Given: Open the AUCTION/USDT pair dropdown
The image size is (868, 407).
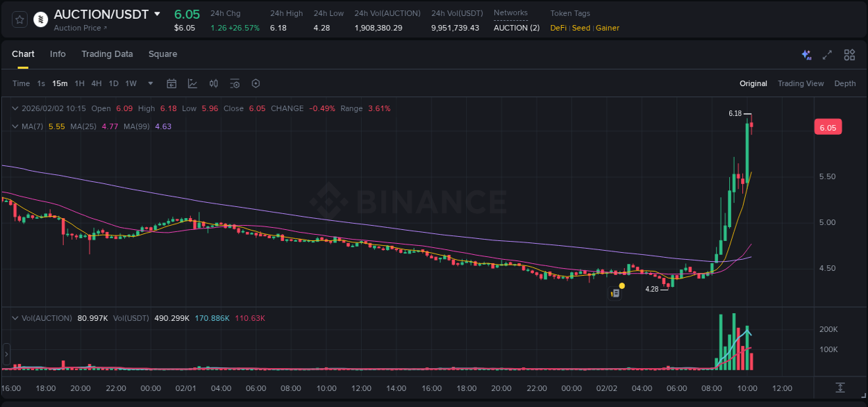Looking at the screenshot, I should pyautogui.click(x=158, y=13).
